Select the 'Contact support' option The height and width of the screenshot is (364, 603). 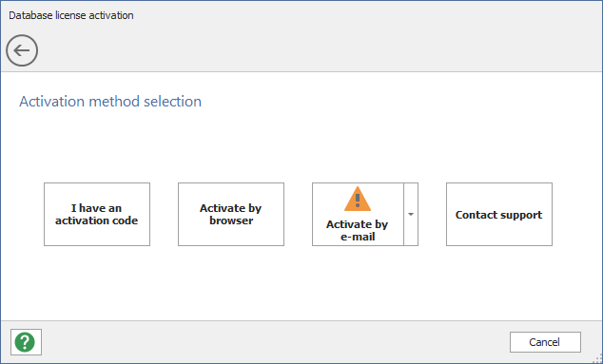click(499, 214)
